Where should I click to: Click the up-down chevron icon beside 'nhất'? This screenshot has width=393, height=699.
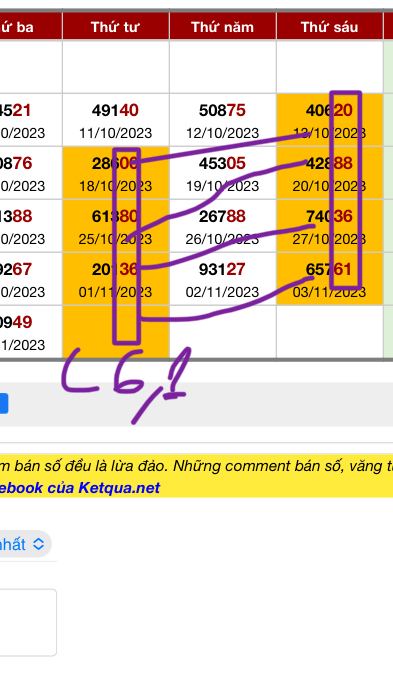click(x=39, y=544)
